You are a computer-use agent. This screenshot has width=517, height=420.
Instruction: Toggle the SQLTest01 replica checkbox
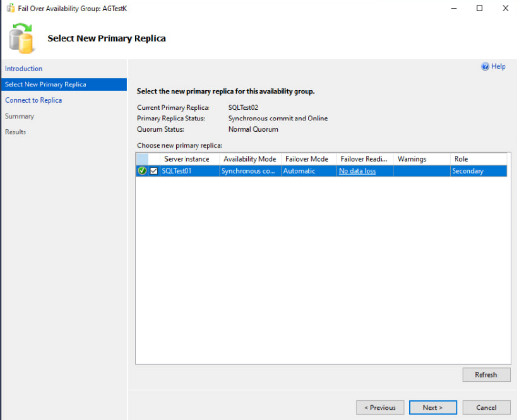click(x=154, y=171)
